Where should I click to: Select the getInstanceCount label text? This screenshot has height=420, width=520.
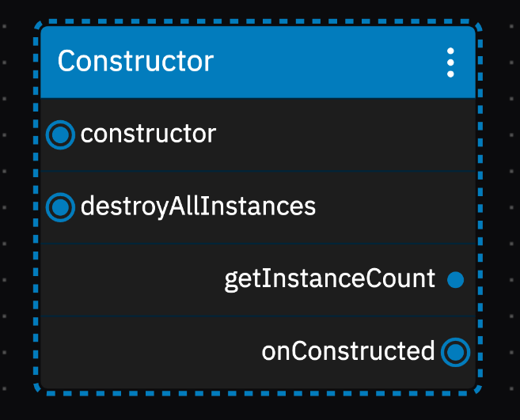[330, 279]
